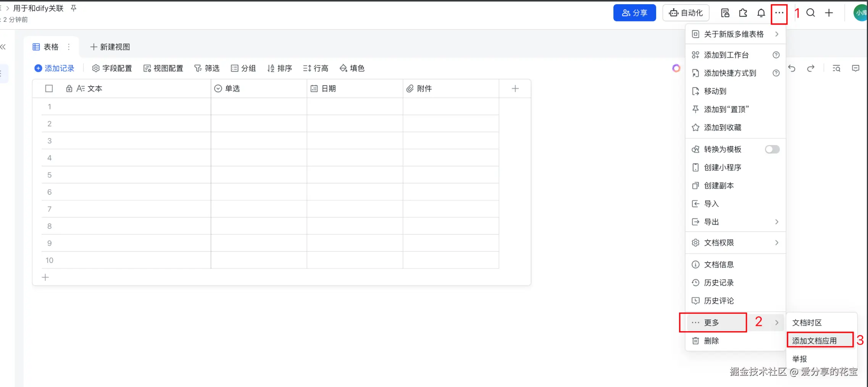Collapse the sidebar with double chevron
Image resolution: width=868 pixels, height=387 pixels.
[x=3, y=47]
